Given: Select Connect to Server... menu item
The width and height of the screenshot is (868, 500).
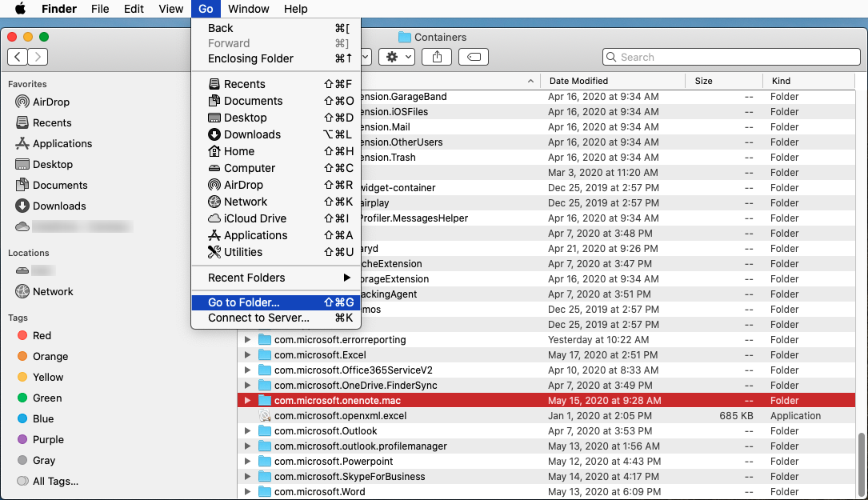Looking at the screenshot, I should (276, 318).
